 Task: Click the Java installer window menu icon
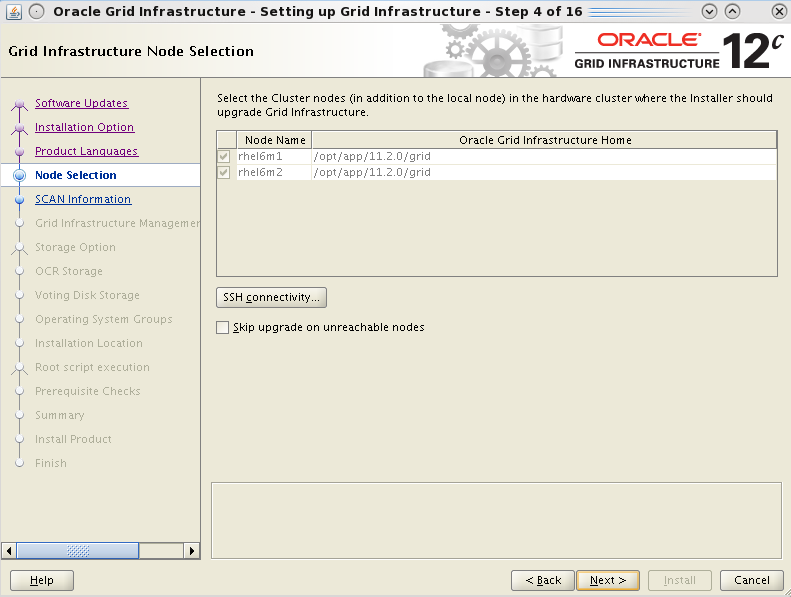[x=14, y=11]
